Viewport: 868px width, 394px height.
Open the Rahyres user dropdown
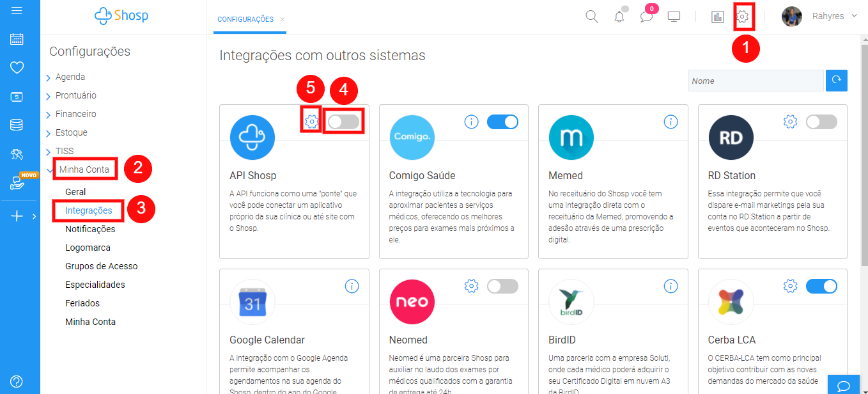(835, 17)
